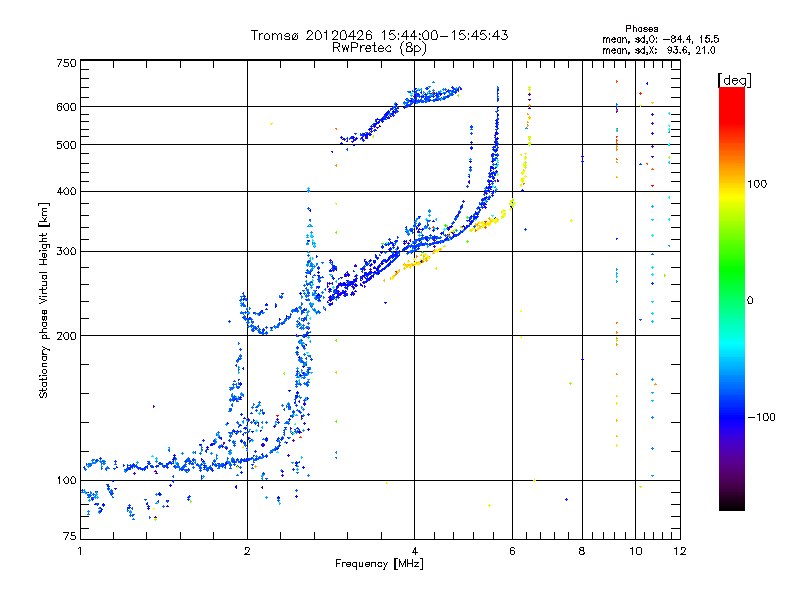The image size is (800, 600).
Task: Click the 100 tick label on height axis
Action: point(66,480)
